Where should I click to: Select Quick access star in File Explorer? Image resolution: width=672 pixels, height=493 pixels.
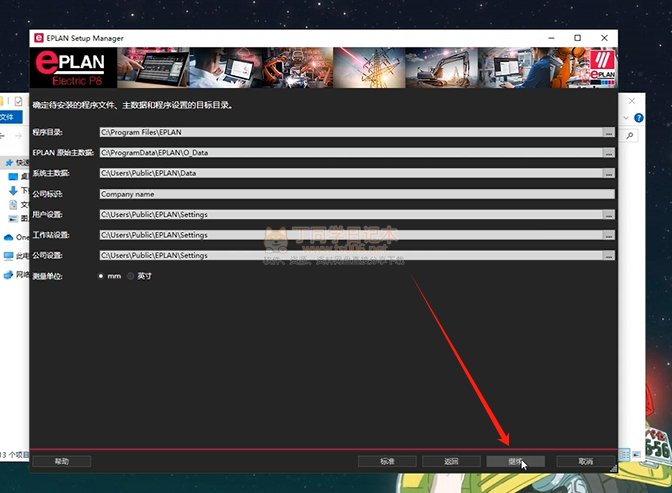click(x=9, y=163)
